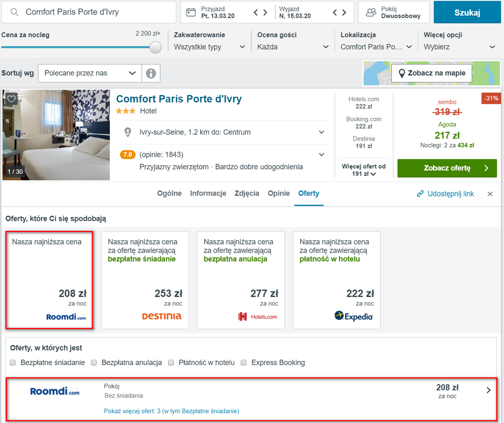Click the search magnifier icon
Viewport: 504px width, 423px height.
15,12
